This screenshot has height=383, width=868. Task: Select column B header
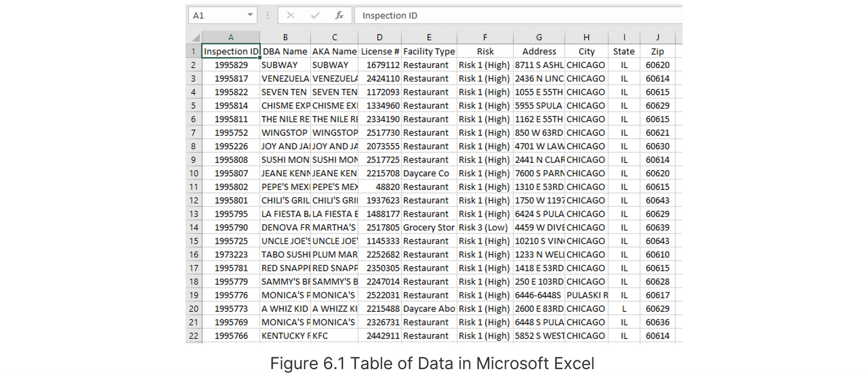pos(285,37)
